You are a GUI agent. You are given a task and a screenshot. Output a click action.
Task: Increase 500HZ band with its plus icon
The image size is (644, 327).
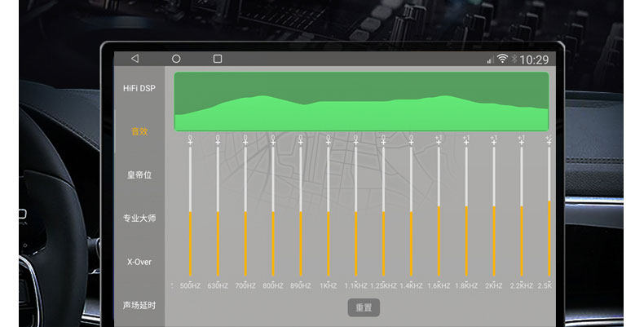pyautogui.click(x=190, y=142)
